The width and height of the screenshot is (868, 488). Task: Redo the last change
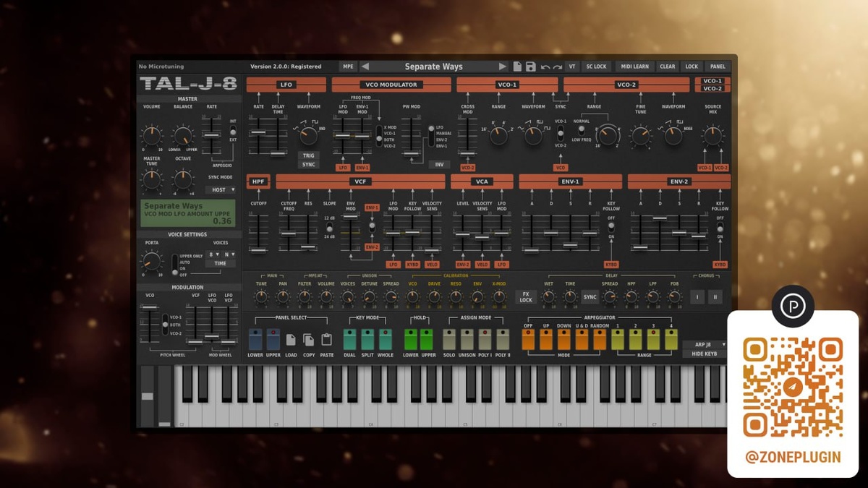(558, 67)
